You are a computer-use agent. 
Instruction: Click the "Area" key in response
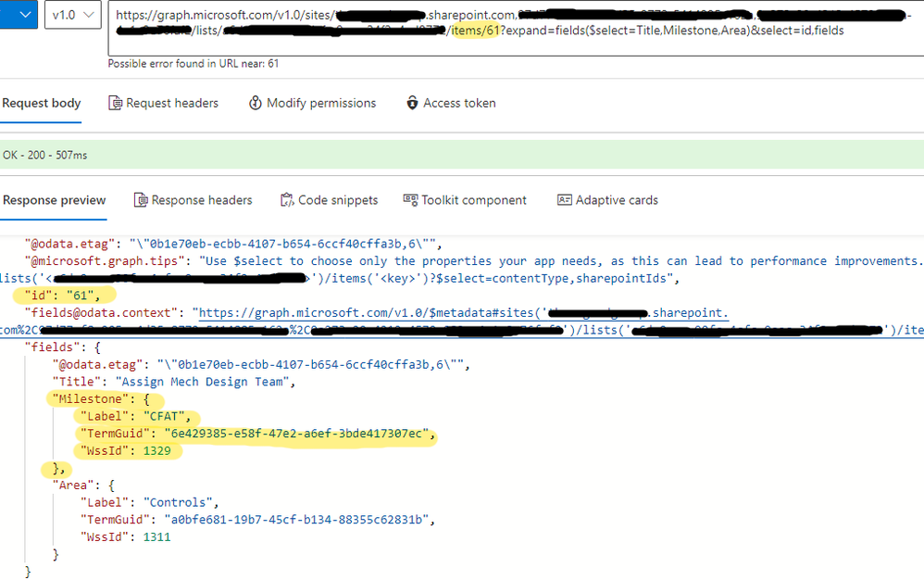[x=73, y=485]
